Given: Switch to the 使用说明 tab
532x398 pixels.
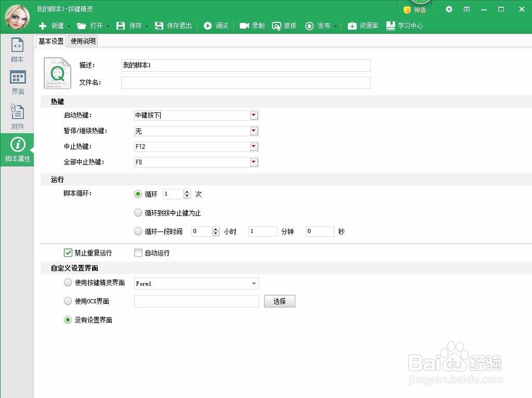Looking at the screenshot, I should 83,41.
